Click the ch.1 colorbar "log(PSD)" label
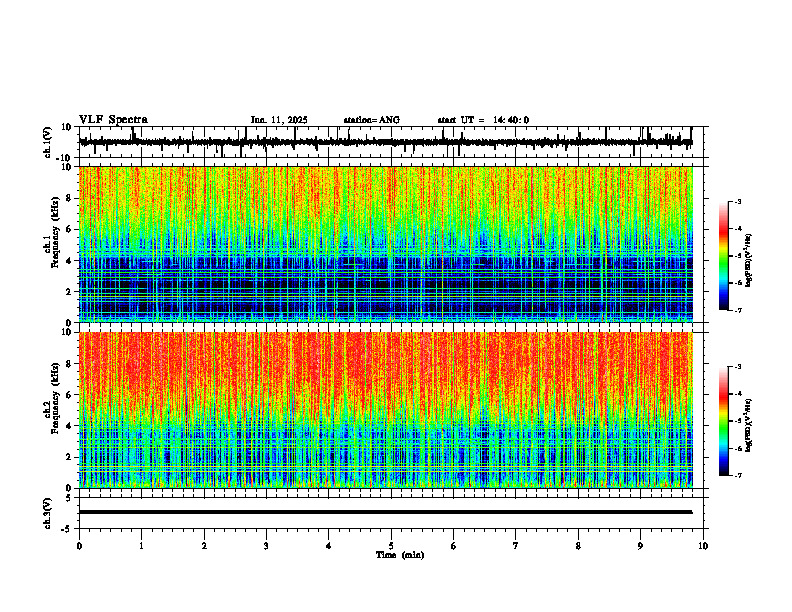The width and height of the screenshot is (792, 612). coord(749,260)
